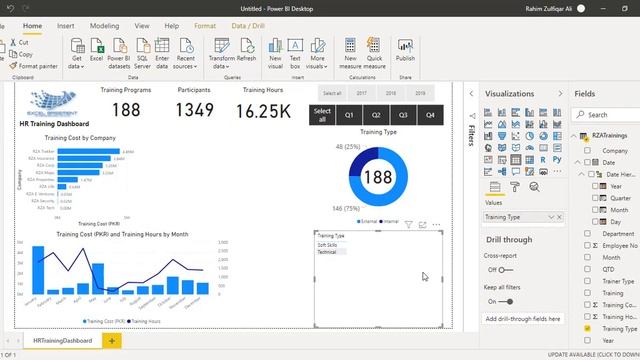Screen dimensions: 640x360
Task: Select the pie chart visual
Action: [x=529, y=136]
